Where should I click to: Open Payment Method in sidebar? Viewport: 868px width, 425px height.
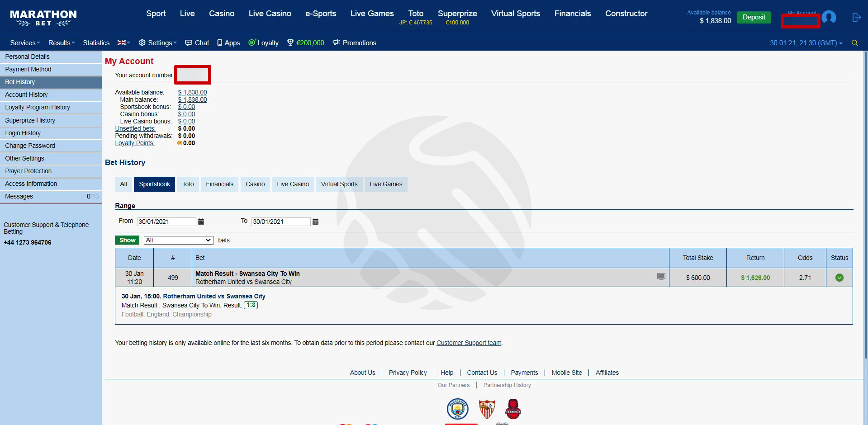pos(51,69)
